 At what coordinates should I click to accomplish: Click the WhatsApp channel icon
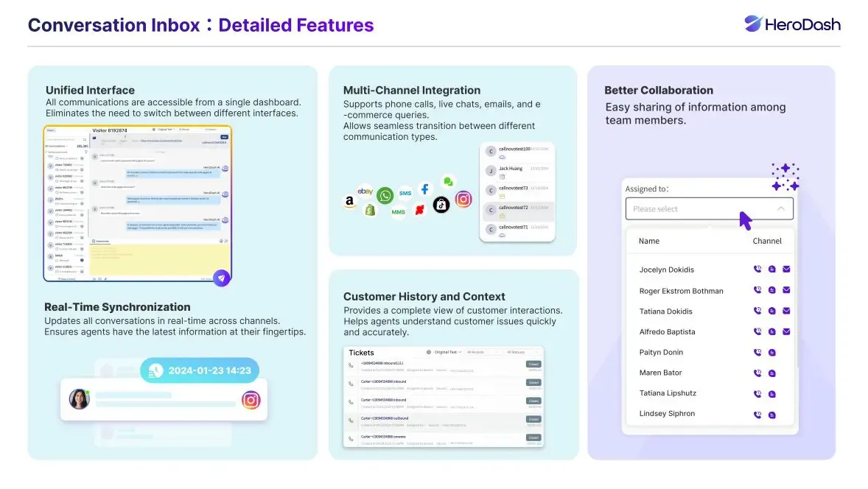click(385, 195)
